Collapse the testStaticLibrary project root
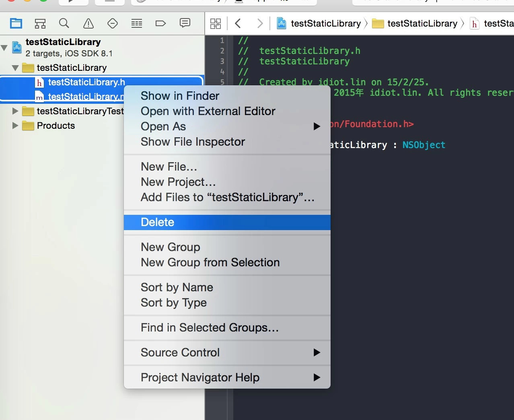Screen dimensions: 514x420 point(4,48)
